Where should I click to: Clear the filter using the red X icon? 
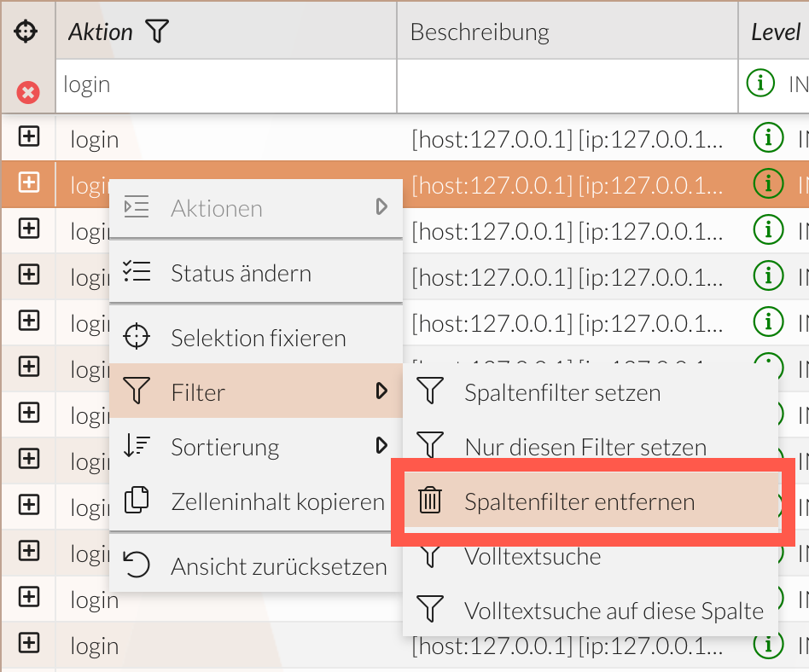27,93
